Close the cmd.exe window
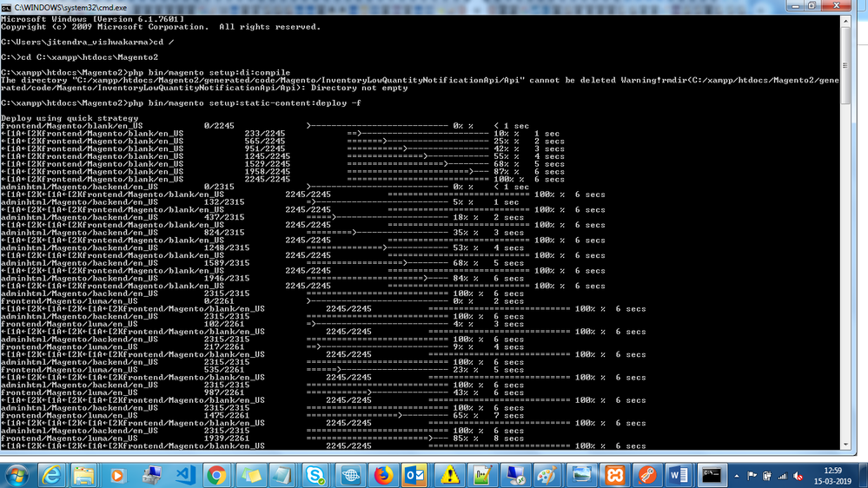The height and width of the screenshot is (488, 868). (837, 6)
